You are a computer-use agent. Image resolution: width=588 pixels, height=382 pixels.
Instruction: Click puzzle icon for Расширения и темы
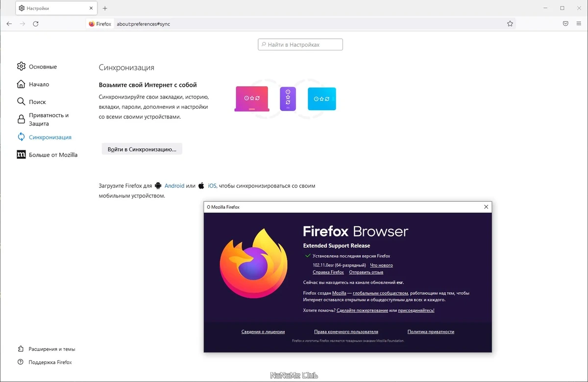click(21, 349)
